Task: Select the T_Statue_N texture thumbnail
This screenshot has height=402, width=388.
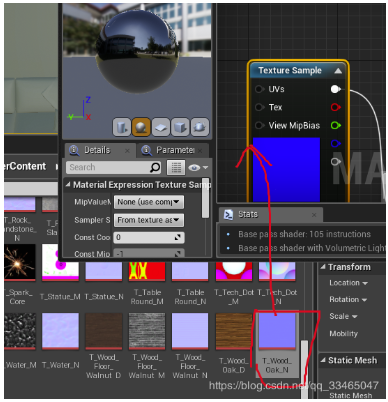Action: 104,271
